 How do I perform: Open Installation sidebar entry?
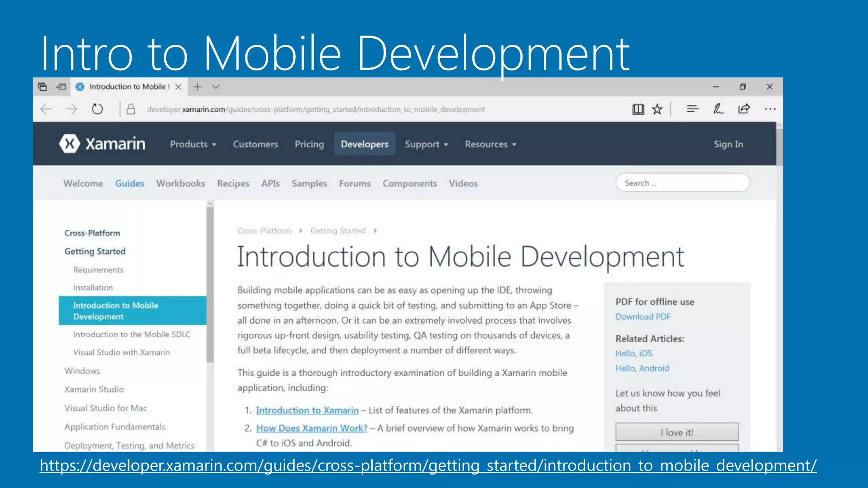(93, 288)
